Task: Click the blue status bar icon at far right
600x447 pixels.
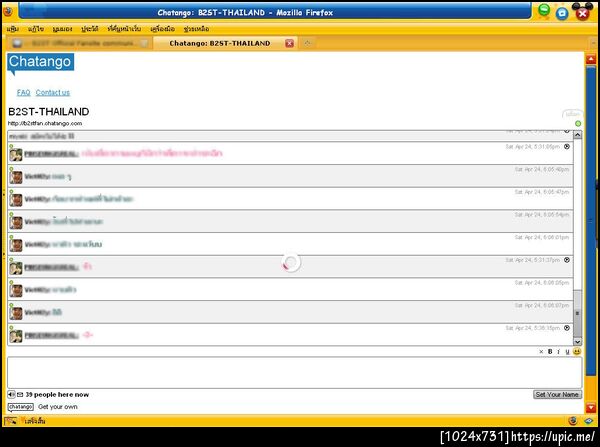Action: (x=589, y=421)
